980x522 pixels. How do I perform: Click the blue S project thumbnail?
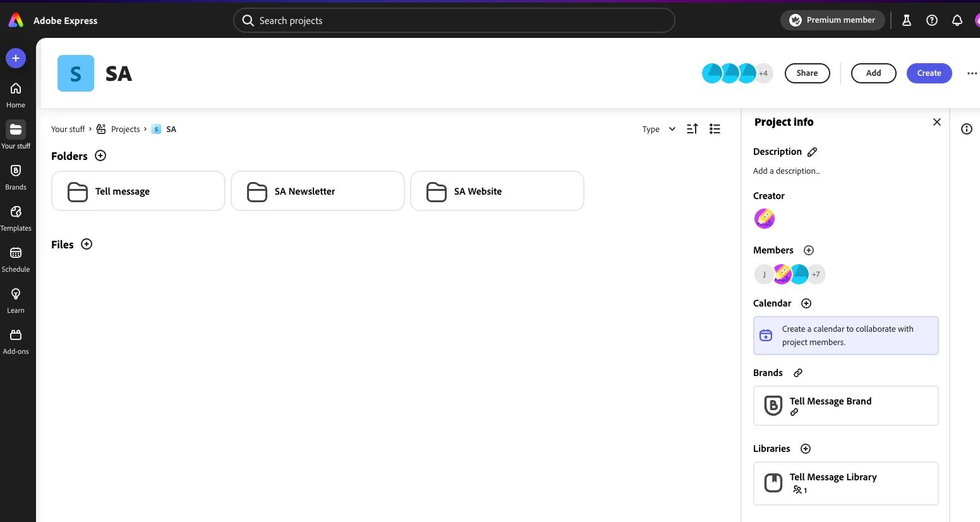point(76,73)
